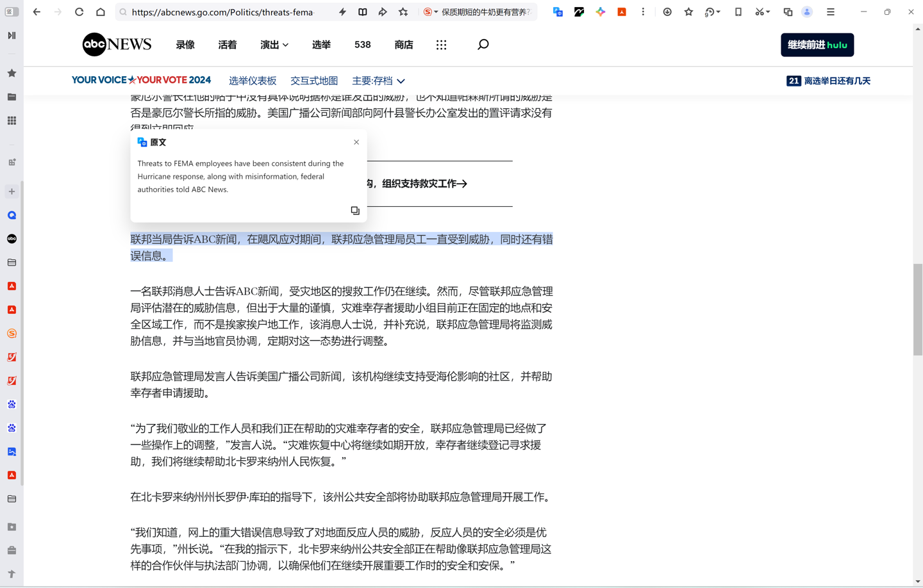Click the 继续前进 hulu button
923x588 pixels.
[x=817, y=45]
